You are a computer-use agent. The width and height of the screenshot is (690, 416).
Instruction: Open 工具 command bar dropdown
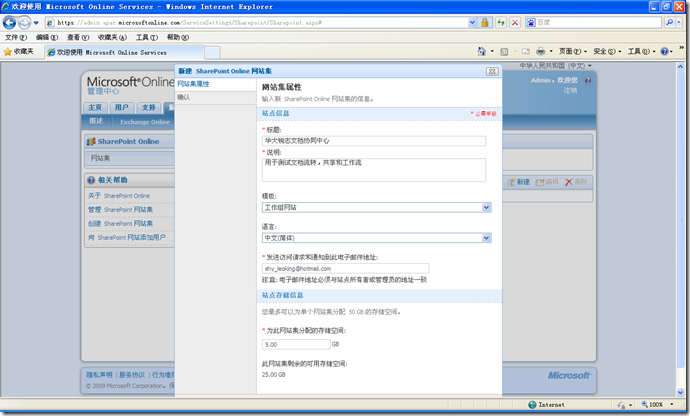pyautogui.click(x=642, y=52)
